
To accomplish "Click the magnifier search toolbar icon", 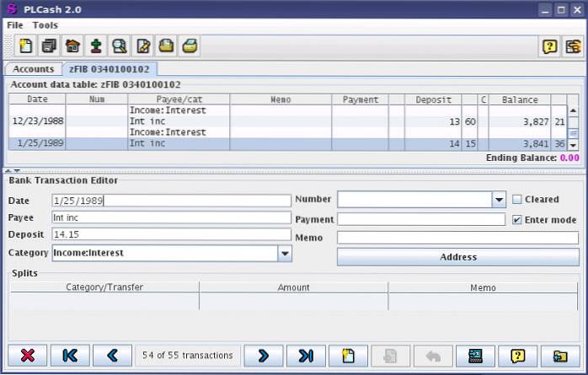I will (120, 46).
